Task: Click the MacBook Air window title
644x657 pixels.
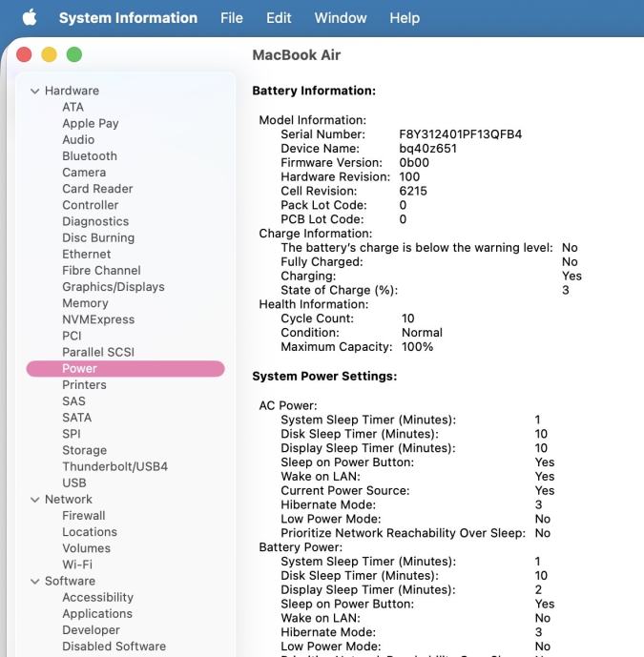Action: [x=297, y=55]
